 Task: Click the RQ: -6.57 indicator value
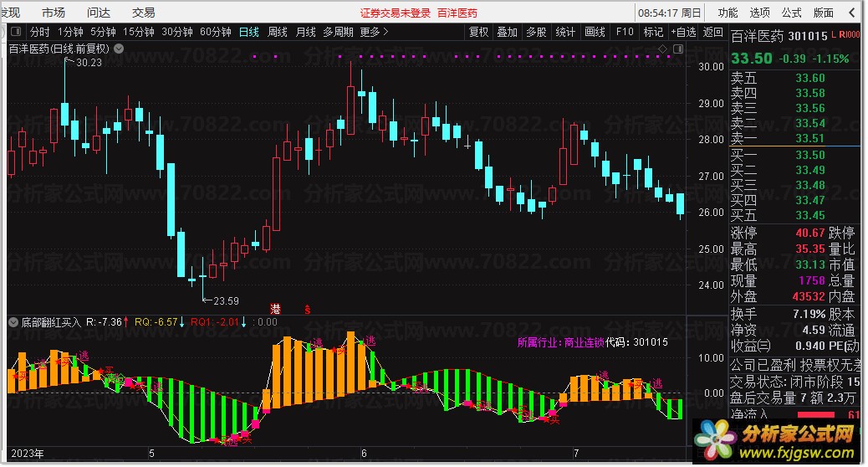(x=156, y=322)
